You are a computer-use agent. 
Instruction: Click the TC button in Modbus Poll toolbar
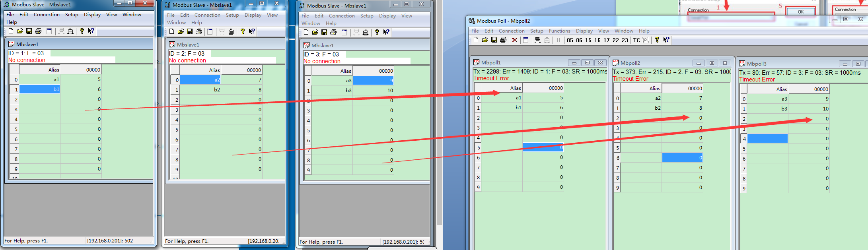click(636, 40)
